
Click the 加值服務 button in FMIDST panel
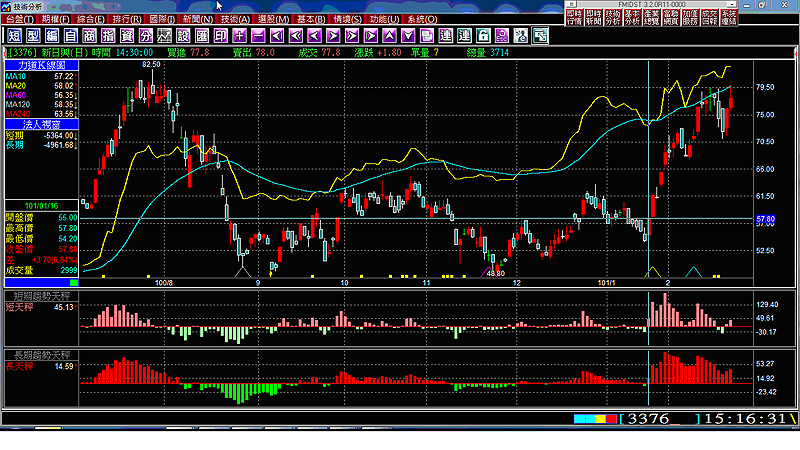coord(690,17)
